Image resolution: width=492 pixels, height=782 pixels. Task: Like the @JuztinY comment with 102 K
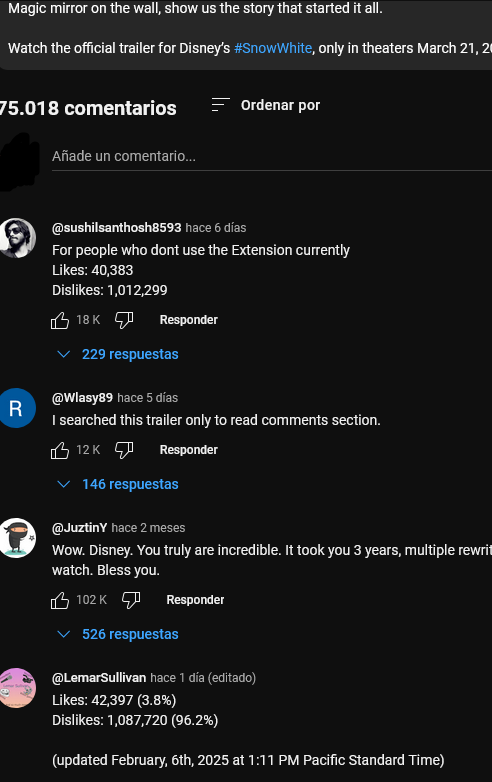coord(60,600)
